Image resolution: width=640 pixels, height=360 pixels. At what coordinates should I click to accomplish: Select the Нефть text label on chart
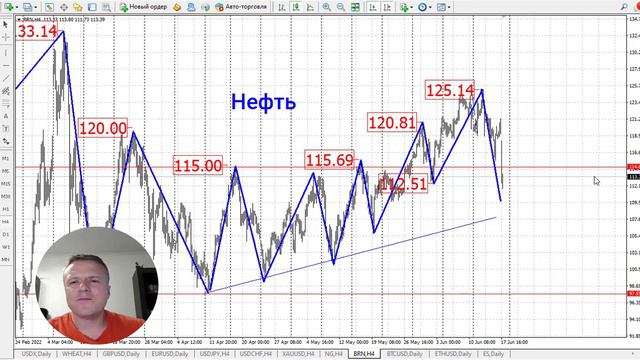(263, 102)
